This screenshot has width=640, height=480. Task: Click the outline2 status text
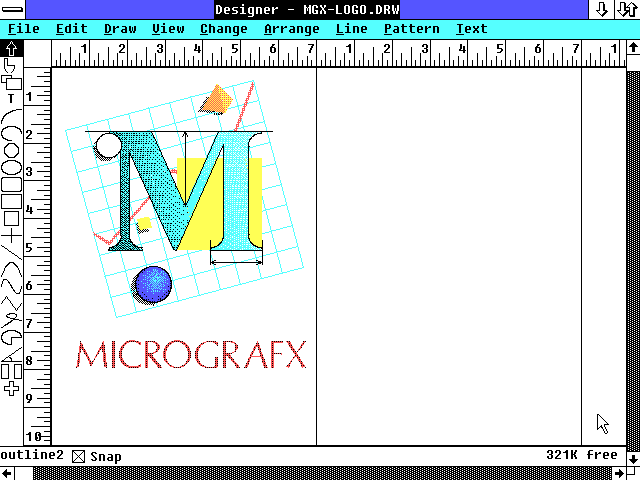(x=32, y=455)
